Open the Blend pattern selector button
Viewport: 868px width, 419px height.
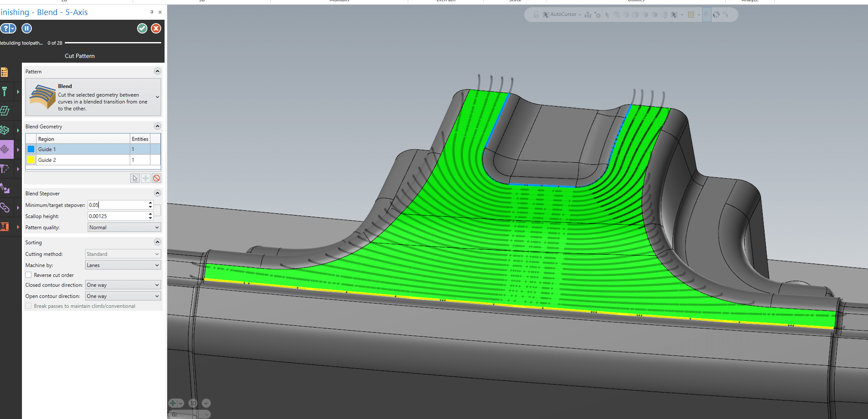(x=93, y=97)
